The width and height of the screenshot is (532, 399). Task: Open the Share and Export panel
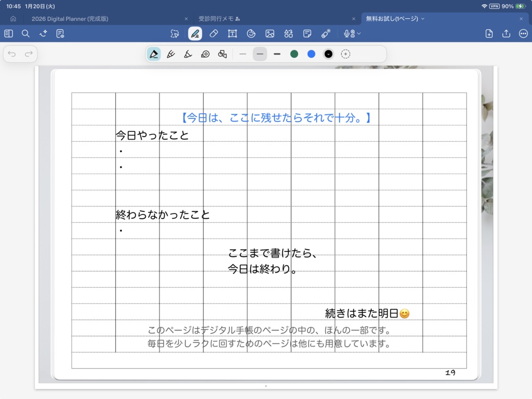[x=505, y=33]
